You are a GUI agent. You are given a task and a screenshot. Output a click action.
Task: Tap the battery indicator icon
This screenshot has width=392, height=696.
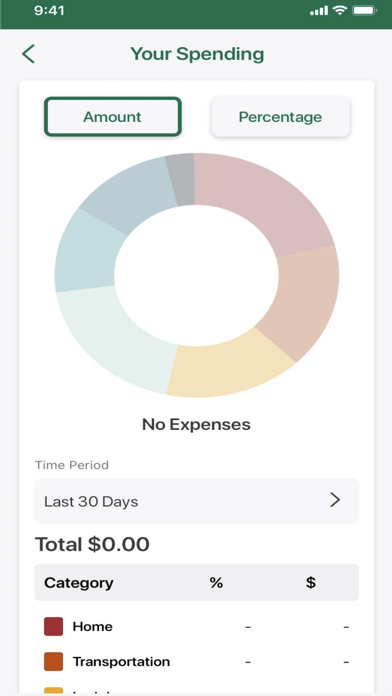(x=364, y=11)
